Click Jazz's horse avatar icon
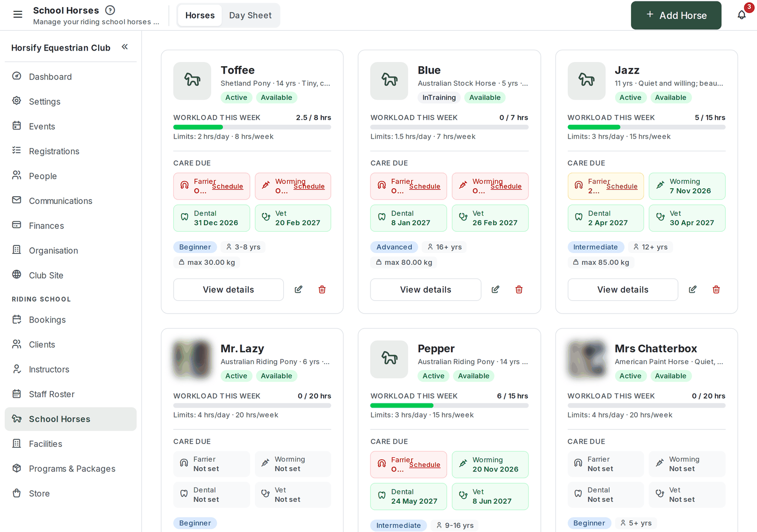 (x=587, y=81)
